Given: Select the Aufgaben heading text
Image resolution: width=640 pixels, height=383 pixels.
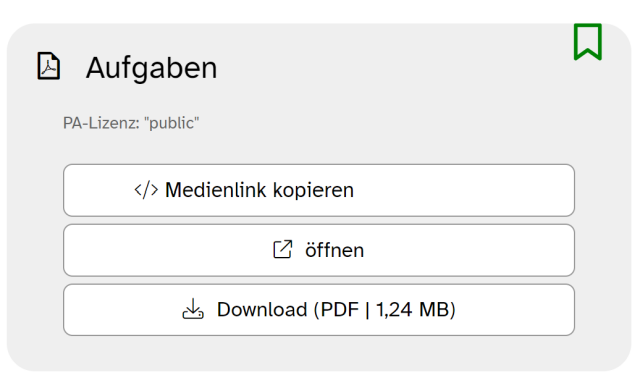Looking at the screenshot, I should click(x=151, y=68).
